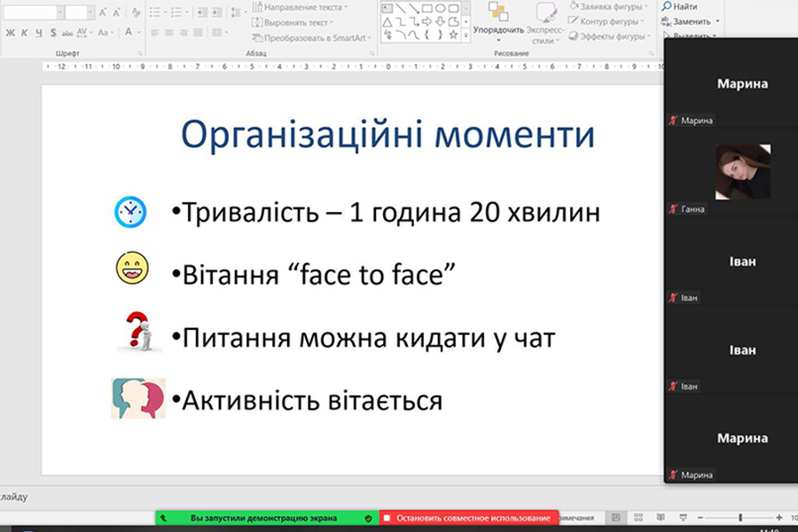Toggle underline (Ч) formatting

[x=39, y=33]
